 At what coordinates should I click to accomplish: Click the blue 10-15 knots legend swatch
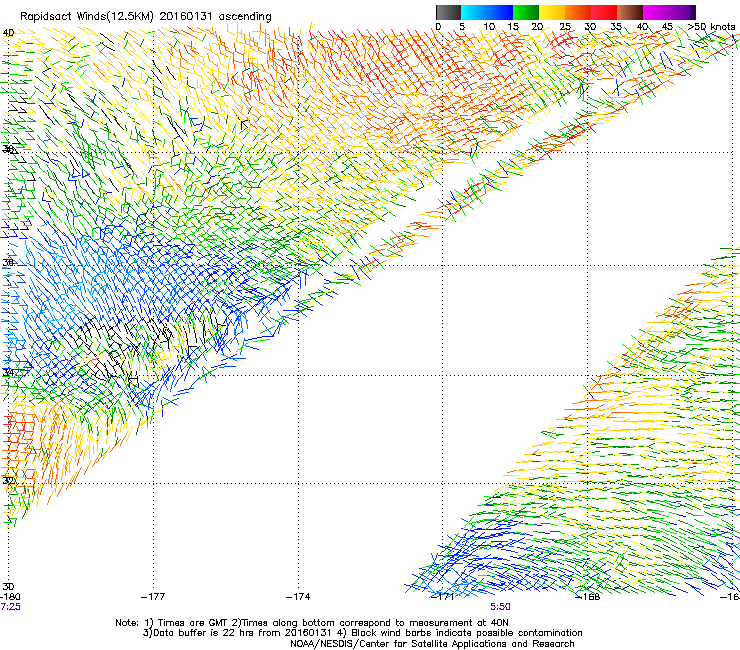(x=500, y=12)
